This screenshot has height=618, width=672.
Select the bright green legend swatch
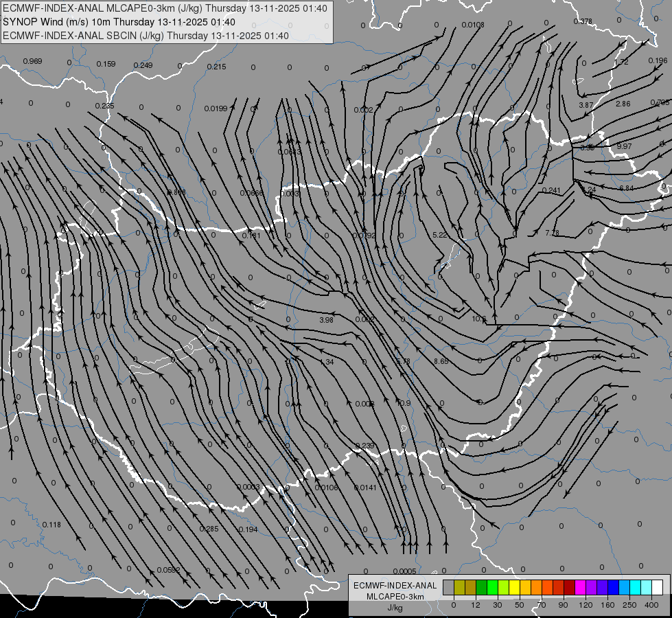(493, 587)
